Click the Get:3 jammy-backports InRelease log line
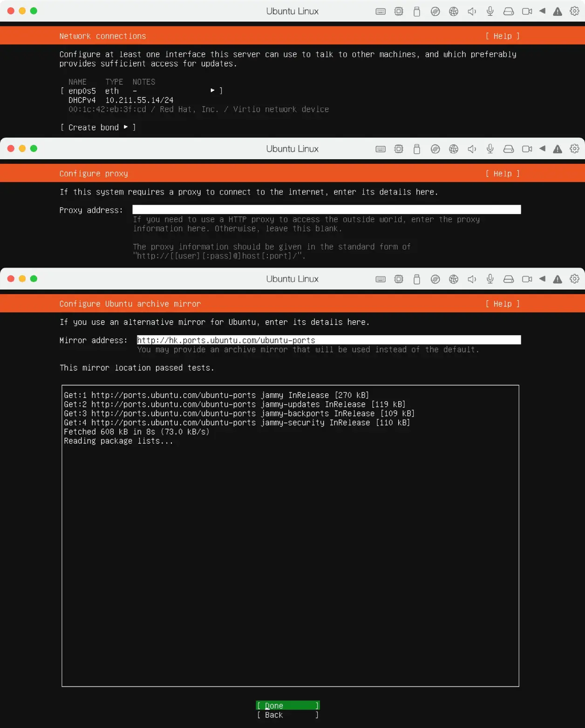Image resolution: width=585 pixels, height=728 pixels. tap(239, 413)
